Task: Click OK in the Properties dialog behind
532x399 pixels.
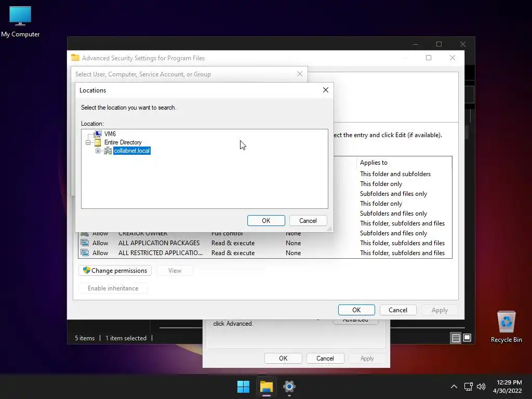Action: (283, 358)
